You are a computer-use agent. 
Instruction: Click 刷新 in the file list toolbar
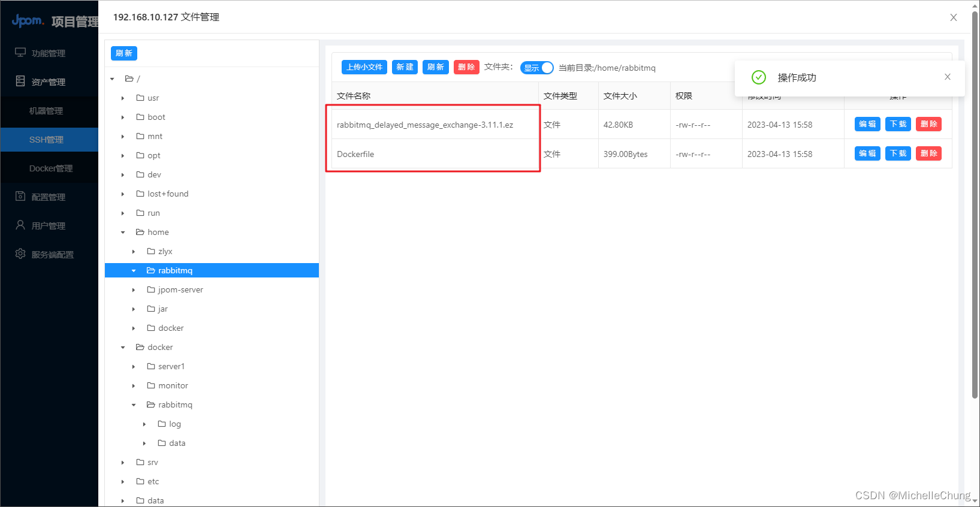pyautogui.click(x=436, y=67)
